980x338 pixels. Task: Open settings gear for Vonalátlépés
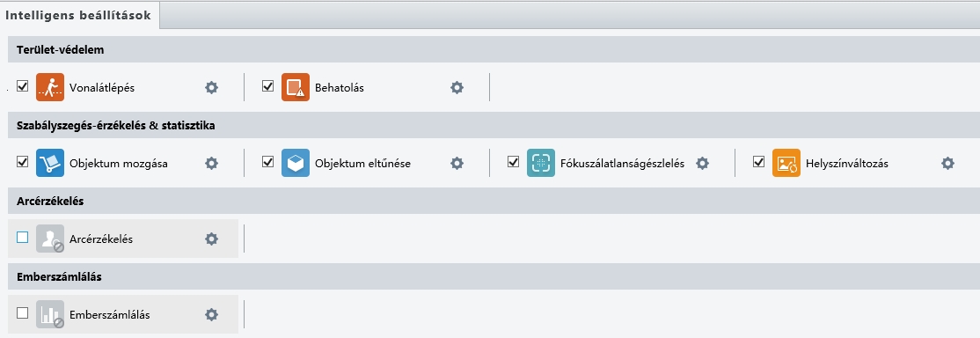click(212, 88)
